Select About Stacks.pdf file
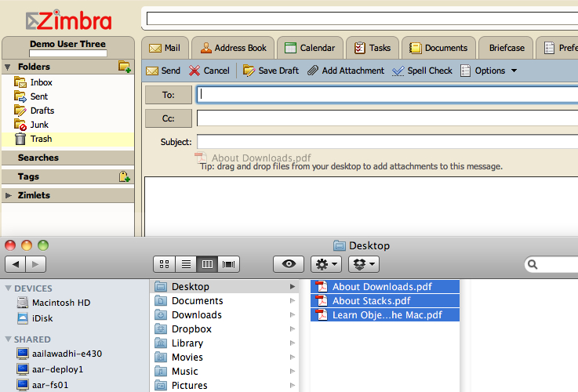This screenshot has width=578, height=392. tap(385, 300)
